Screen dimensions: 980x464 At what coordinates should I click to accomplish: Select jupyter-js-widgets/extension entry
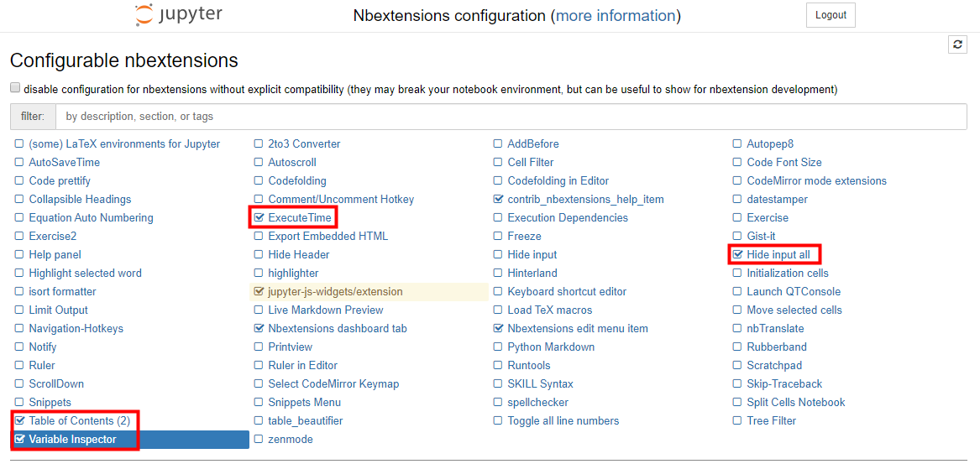336,292
